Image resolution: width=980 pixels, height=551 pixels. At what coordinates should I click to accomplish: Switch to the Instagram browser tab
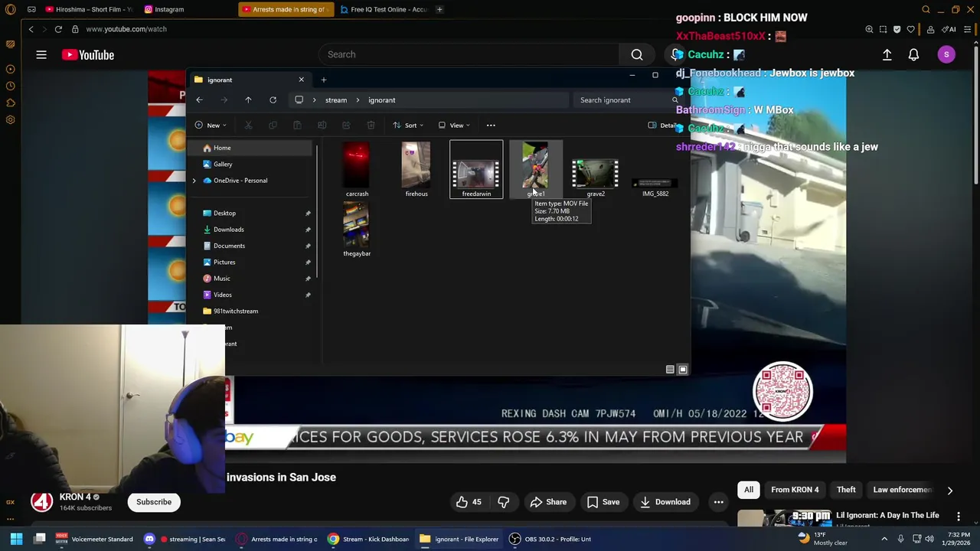tap(169, 9)
